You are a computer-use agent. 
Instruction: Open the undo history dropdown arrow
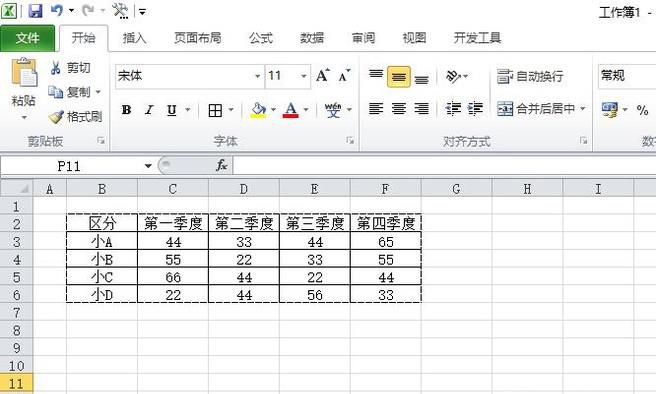point(71,11)
